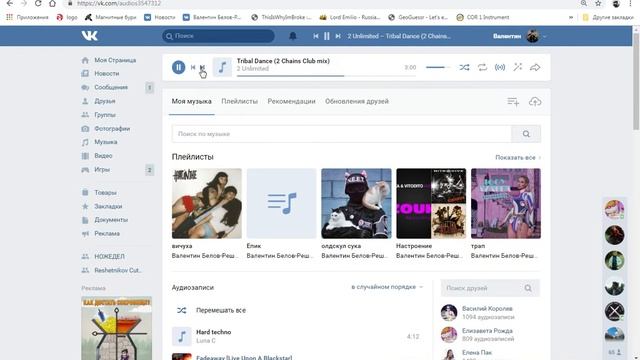This screenshot has height=360, width=640.
Task: Switch to Обновления друзей tab
Action: click(x=357, y=101)
